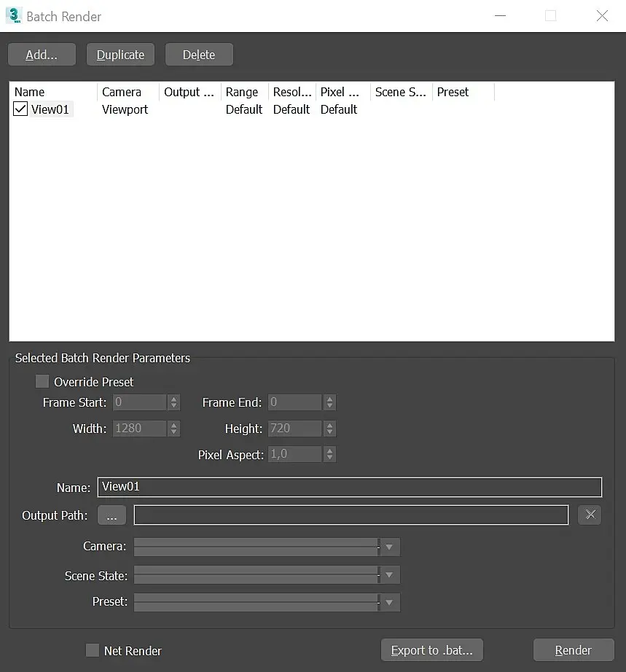
Task: Click the Add... button
Action: tap(42, 55)
